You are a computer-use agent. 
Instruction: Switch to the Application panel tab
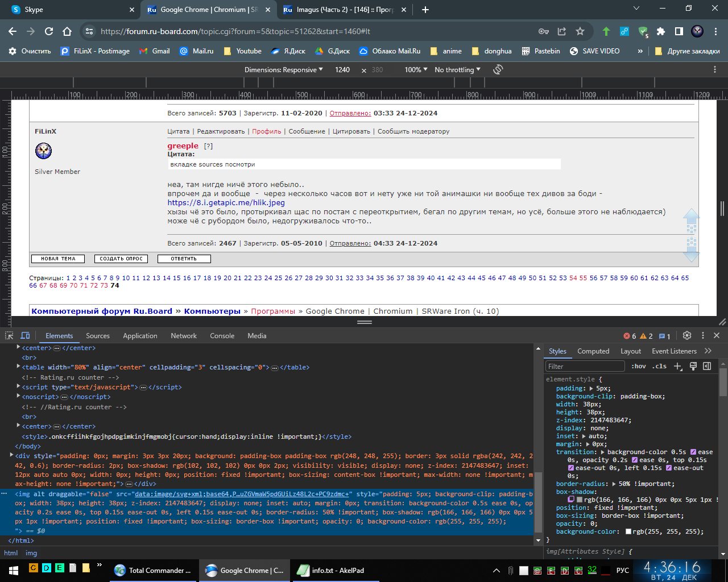pyautogui.click(x=140, y=336)
